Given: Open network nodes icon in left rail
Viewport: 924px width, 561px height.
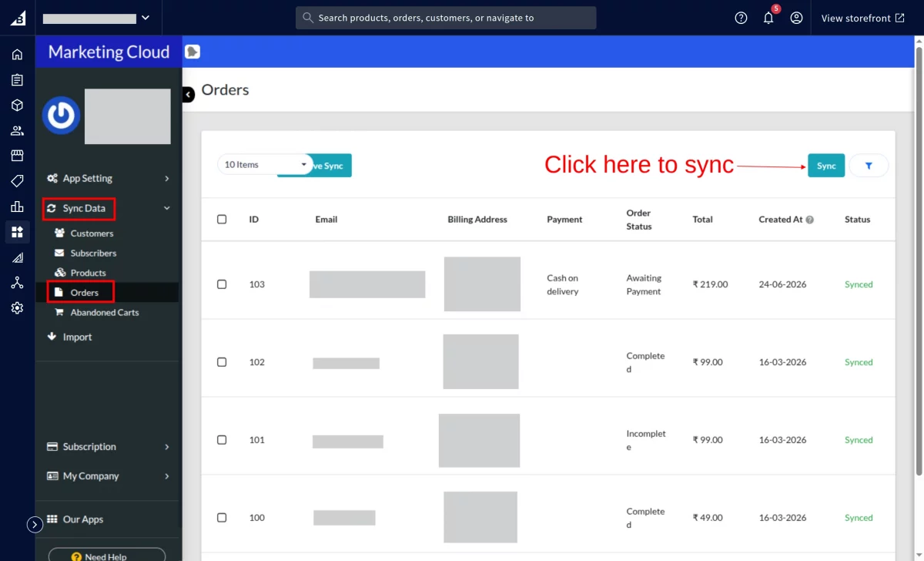Looking at the screenshot, I should [x=17, y=283].
